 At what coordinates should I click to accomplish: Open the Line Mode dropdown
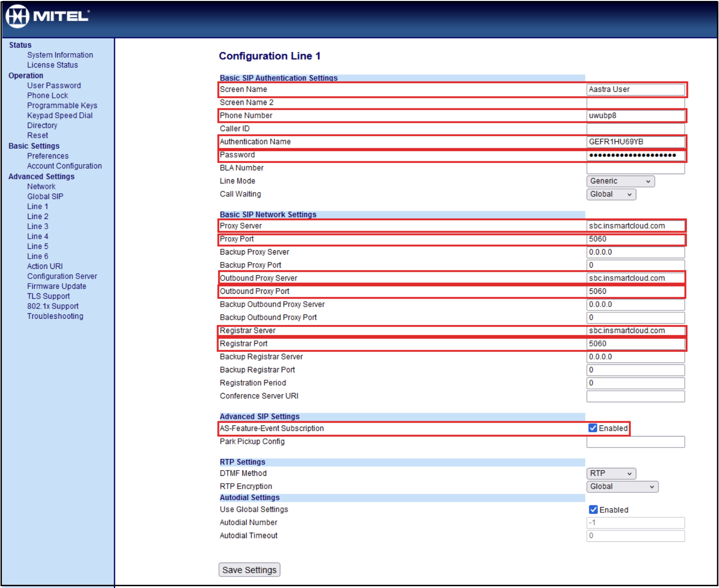(x=621, y=181)
